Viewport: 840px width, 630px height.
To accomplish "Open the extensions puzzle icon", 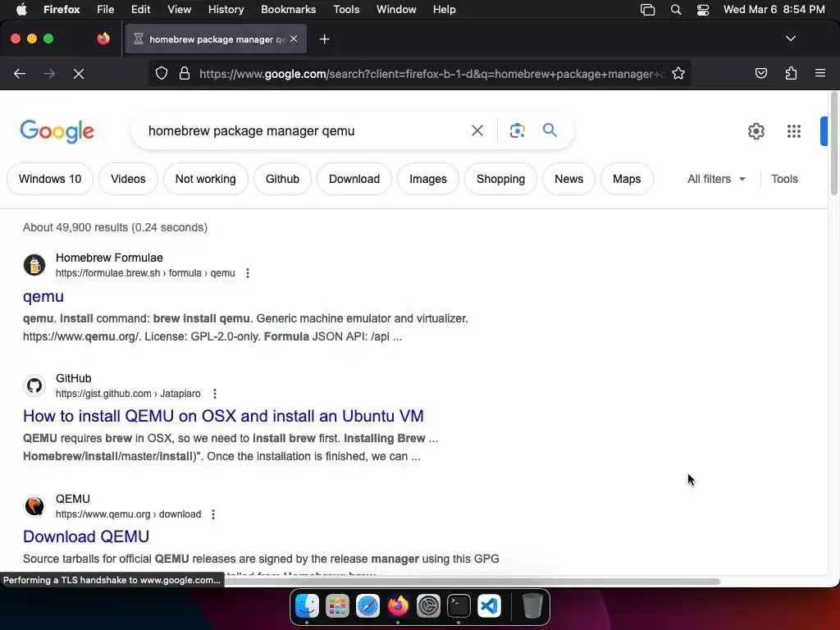I will click(791, 73).
